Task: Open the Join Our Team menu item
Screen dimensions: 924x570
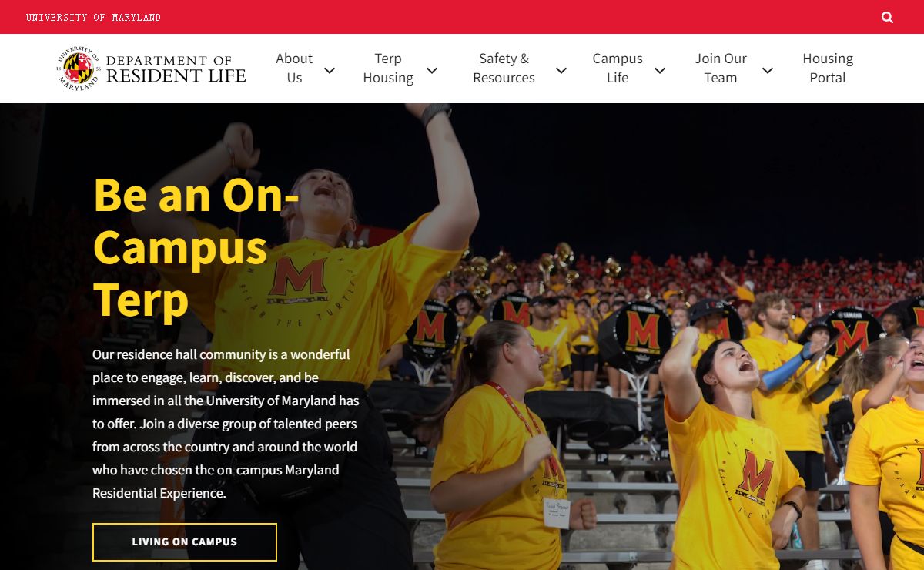Action: (x=721, y=68)
